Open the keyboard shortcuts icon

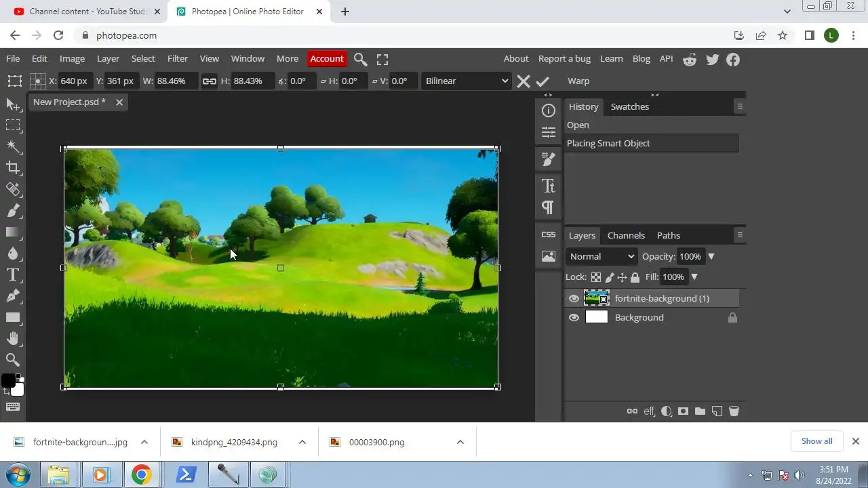[13, 407]
